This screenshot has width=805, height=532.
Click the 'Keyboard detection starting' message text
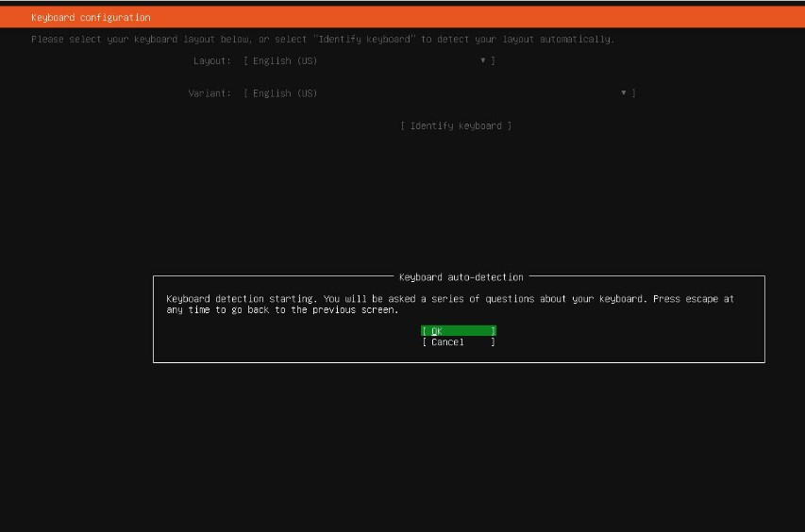pyautogui.click(x=238, y=299)
